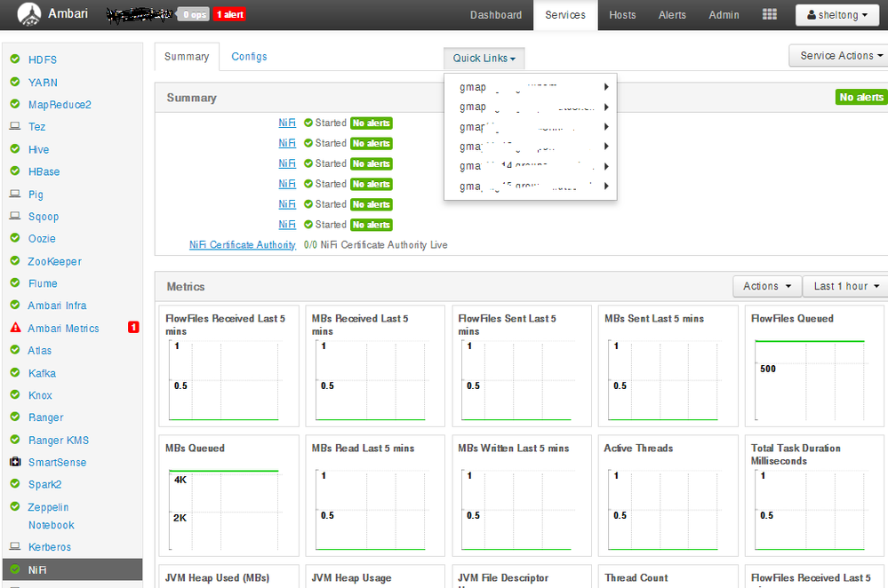
Task: Open the Last 1 hour time range dropdown
Action: (x=845, y=286)
